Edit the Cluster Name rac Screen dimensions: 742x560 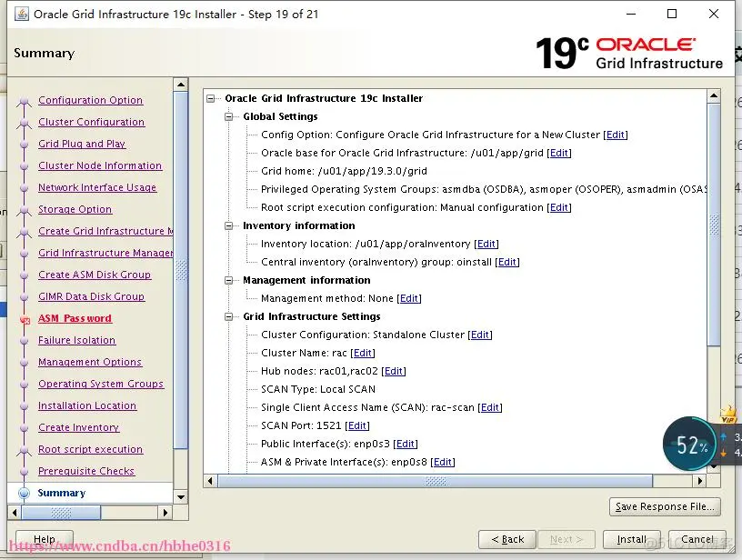[x=363, y=353]
